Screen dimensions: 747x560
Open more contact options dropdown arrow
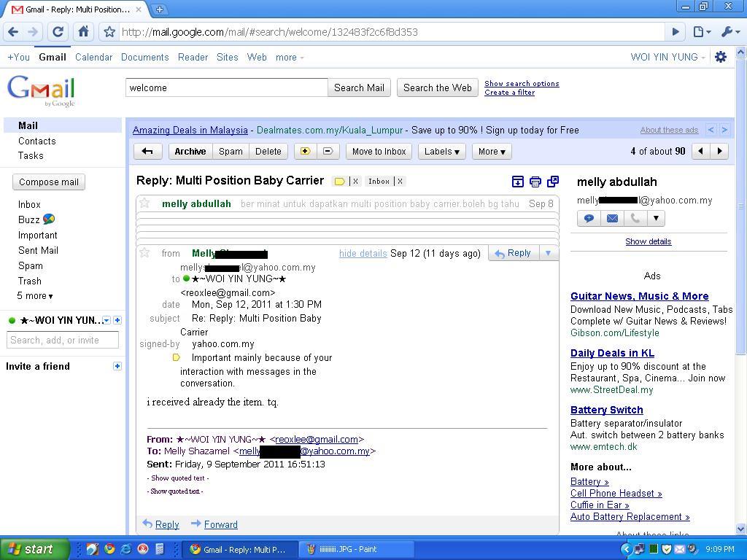pyautogui.click(x=656, y=219)
